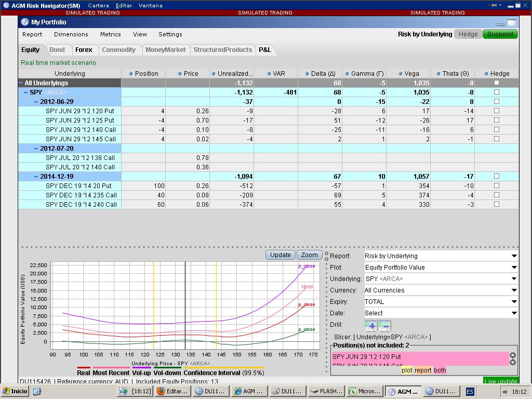532x399 pixels.
Task: Click the Drill plus (drill down) icon
Action: click(x=371, y=326)
